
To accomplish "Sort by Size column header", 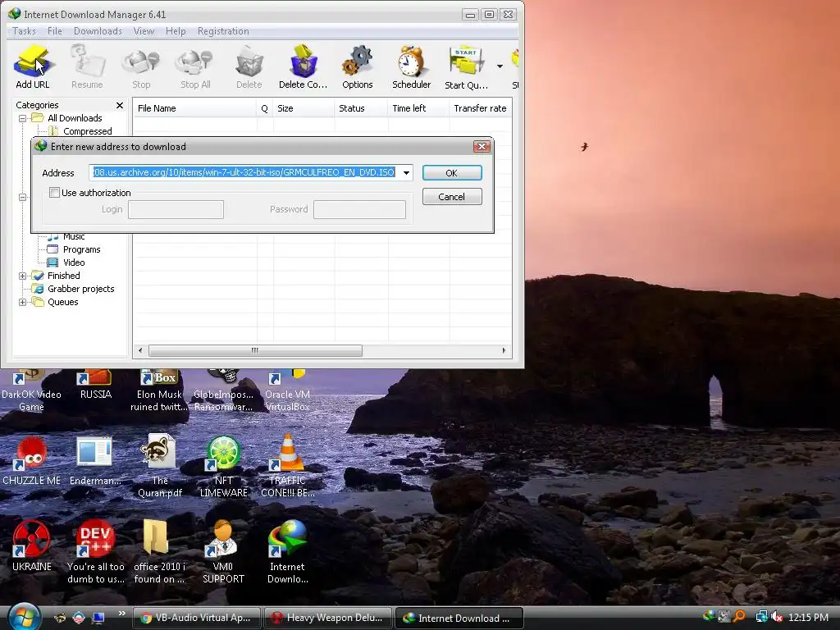I will tap(304, 108).
